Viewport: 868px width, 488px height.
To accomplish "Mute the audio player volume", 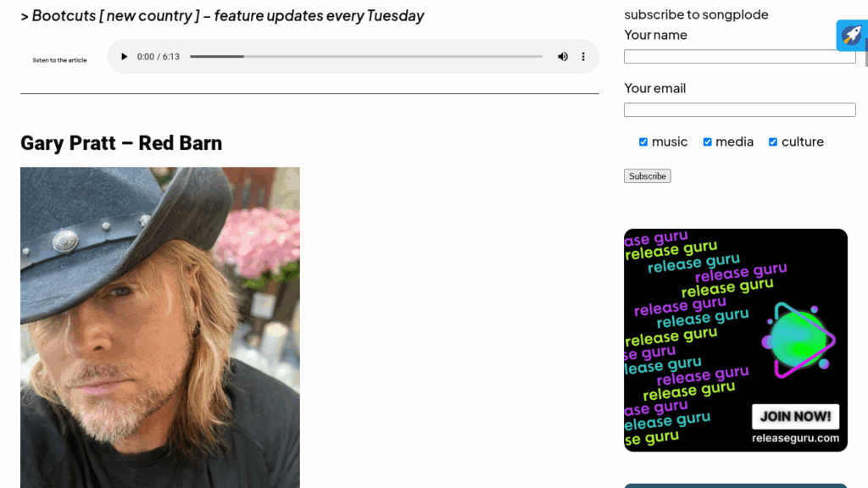I will click(563, 57).
